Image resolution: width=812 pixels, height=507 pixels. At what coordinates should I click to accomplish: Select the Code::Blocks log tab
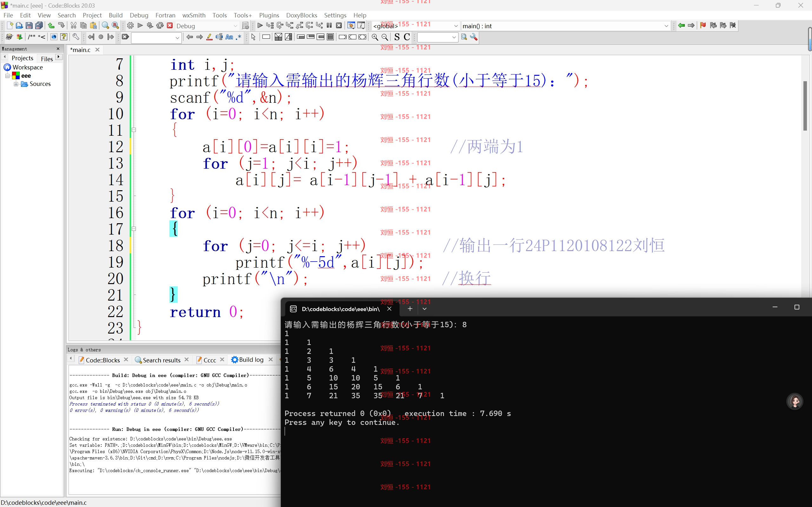point(103,360)
